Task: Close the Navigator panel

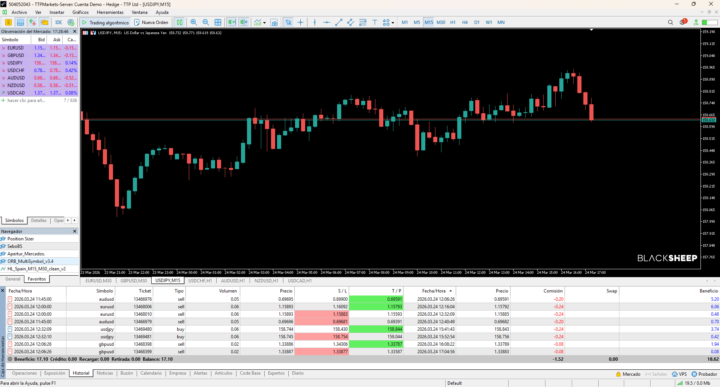Action: (74, 231)
